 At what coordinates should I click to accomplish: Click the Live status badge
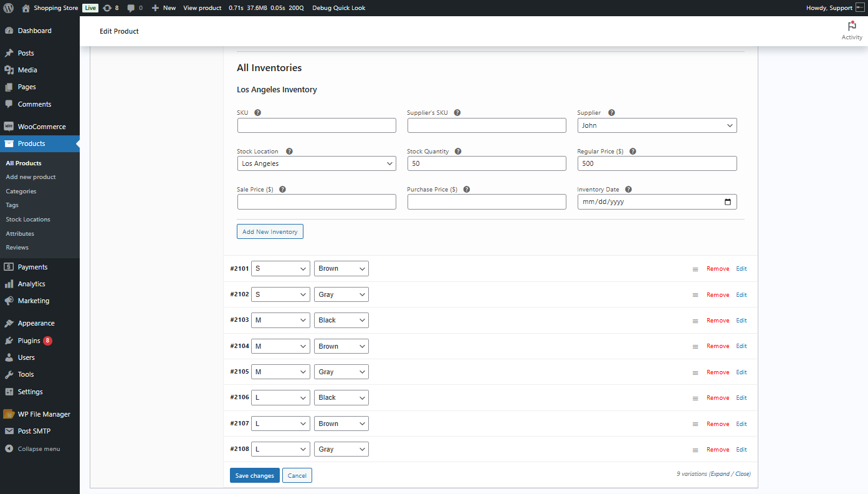click(90, 8)
